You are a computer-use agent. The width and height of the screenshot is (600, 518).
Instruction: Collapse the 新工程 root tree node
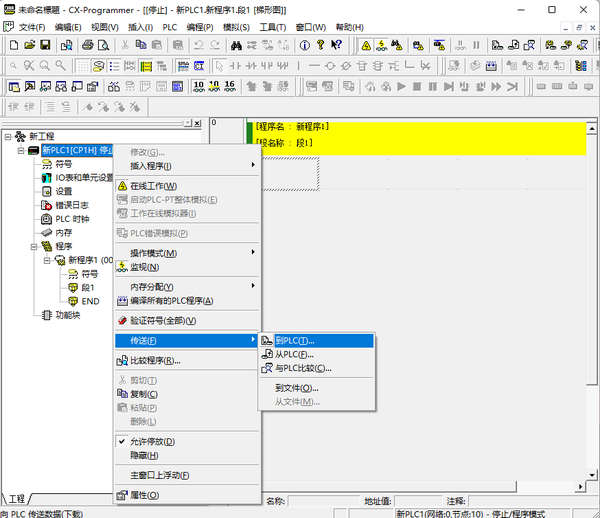(x=8, y=137)
